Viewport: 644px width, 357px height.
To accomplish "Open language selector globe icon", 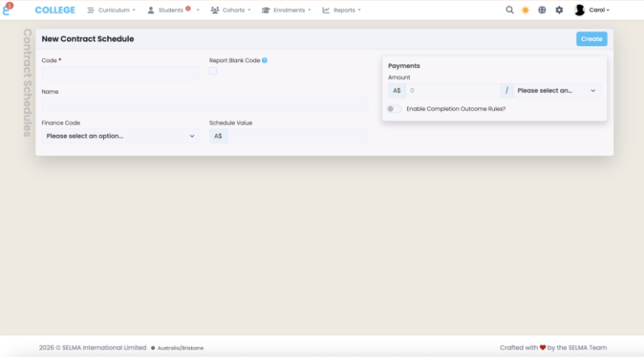I will 543,10.
